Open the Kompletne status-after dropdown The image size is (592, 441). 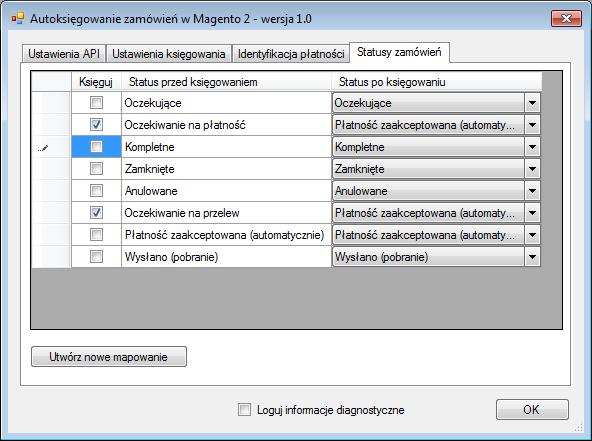coord(532,146)
